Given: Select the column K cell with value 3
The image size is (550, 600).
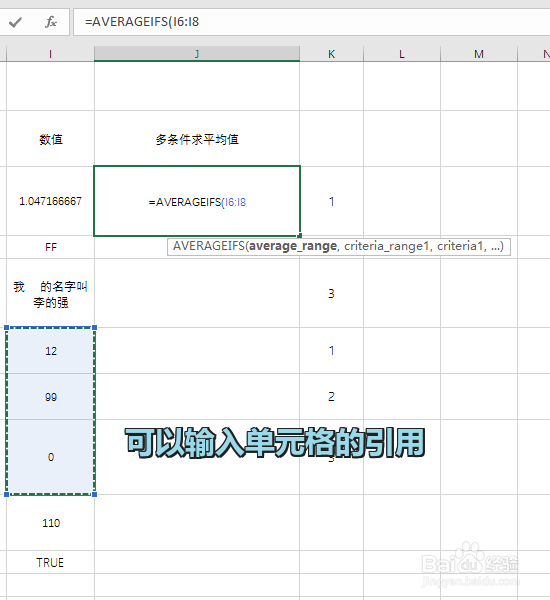Looking at the screenshot, I should click(331, 293).
